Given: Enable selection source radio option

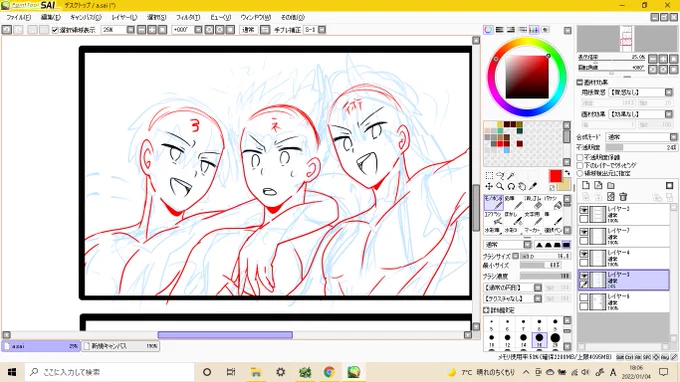Looking at the screenshot, I should tap(580, 173).
